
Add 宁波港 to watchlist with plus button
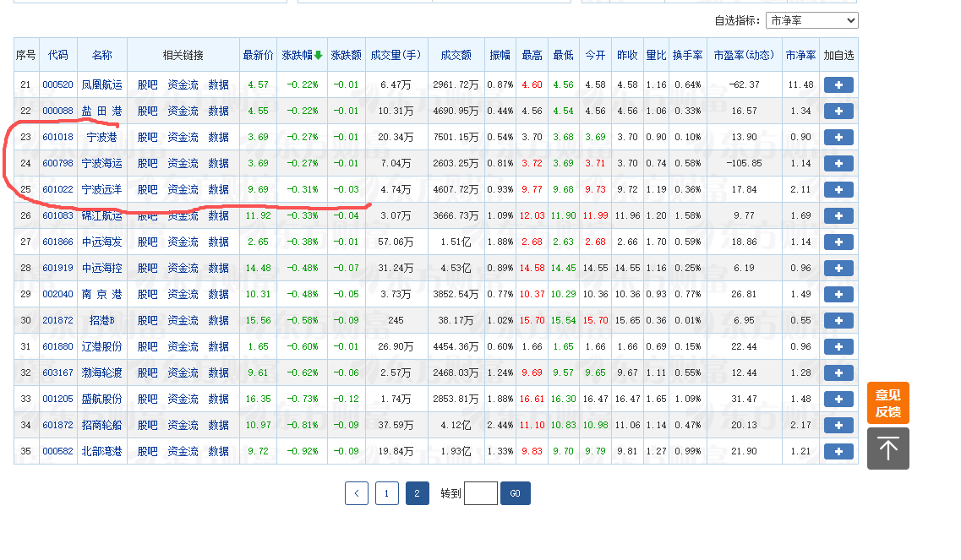coord(838,137)
